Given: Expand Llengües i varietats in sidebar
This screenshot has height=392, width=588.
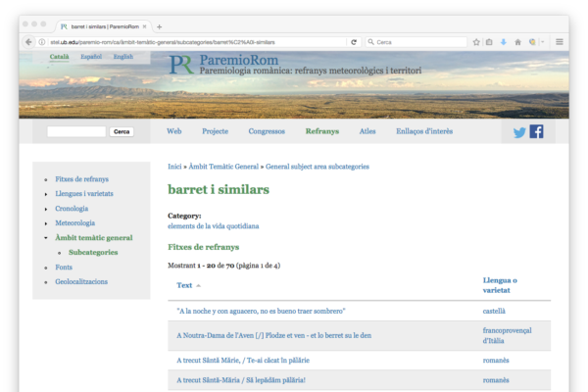Looking at the screenshot, I should [x=83, y=194].
